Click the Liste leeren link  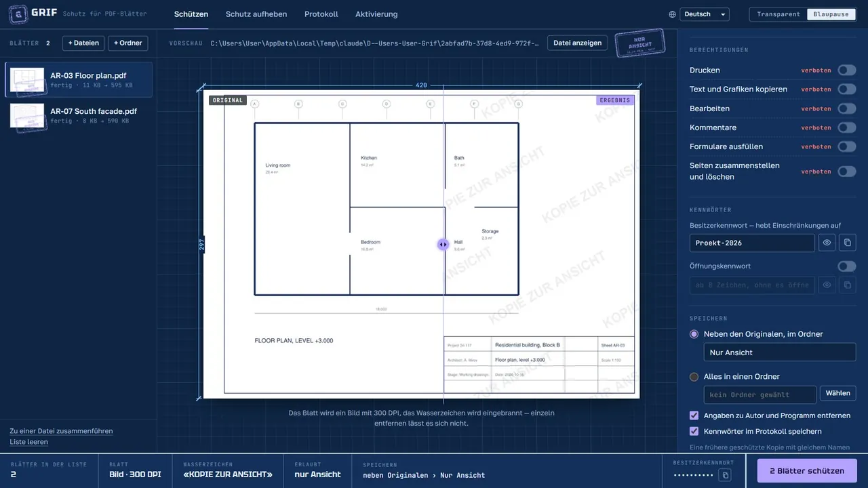tap(28, 442)
